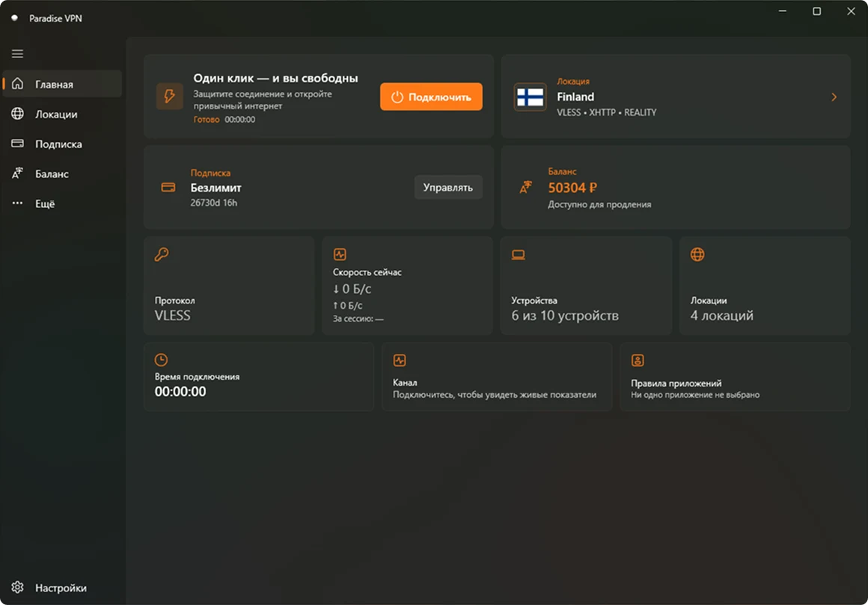Click the orange Подключить button
868x605 pixels.
click(x=431, y=96)
